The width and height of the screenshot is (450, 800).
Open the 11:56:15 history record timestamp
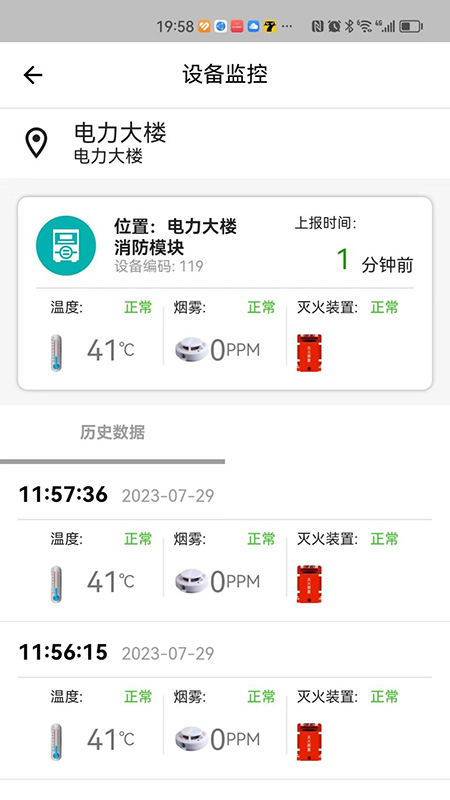(63, 652)
